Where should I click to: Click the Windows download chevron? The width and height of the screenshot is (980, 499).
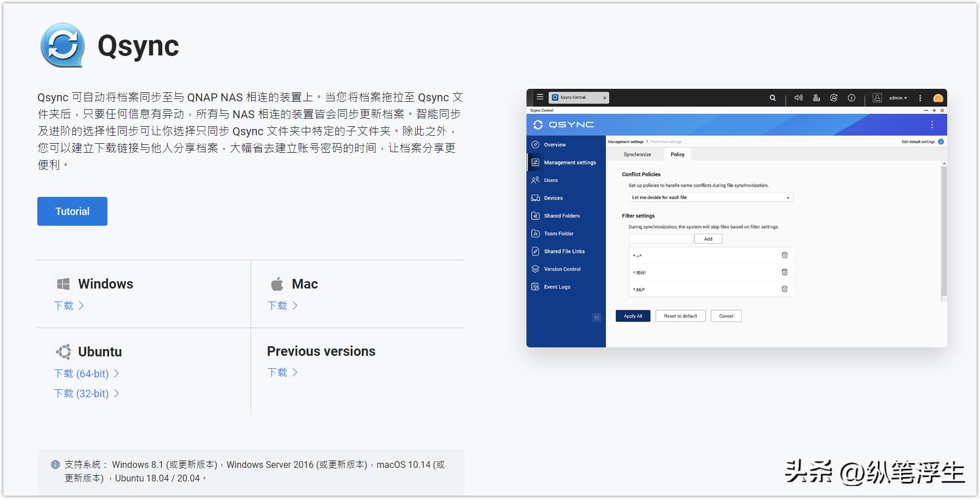(81, 306)
